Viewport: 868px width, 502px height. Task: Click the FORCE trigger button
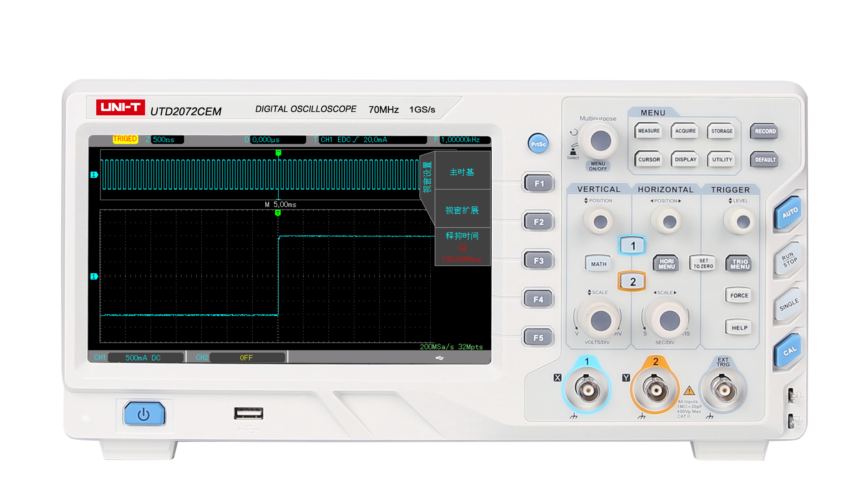click(x=739, y=295)
